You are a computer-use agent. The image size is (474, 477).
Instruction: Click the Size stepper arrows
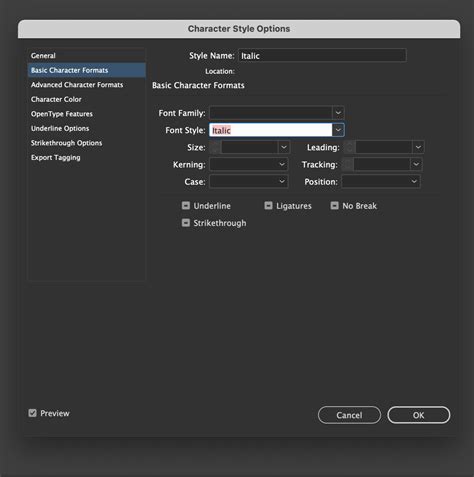[x=215, y=147]
